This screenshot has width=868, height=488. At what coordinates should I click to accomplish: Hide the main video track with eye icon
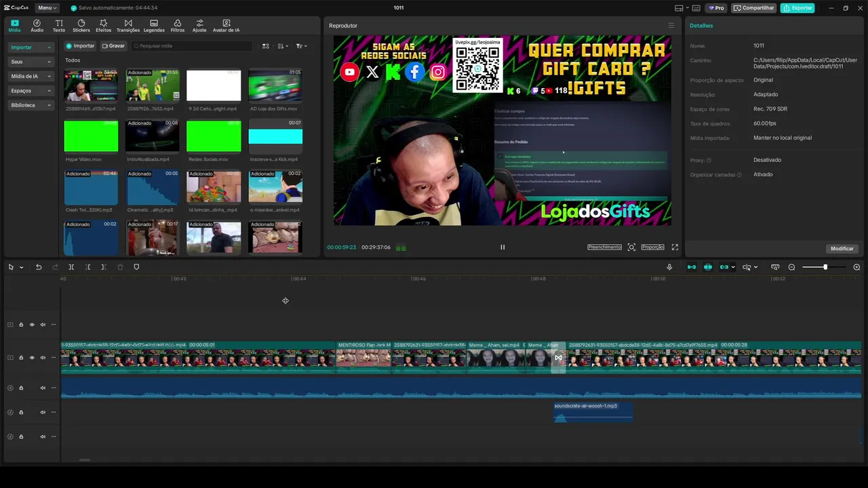(32, 358)
